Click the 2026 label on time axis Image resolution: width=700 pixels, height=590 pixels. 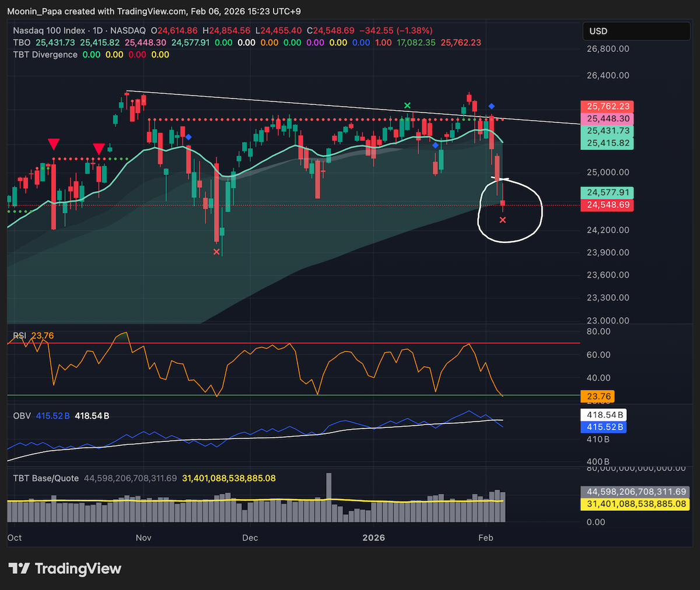374,538
